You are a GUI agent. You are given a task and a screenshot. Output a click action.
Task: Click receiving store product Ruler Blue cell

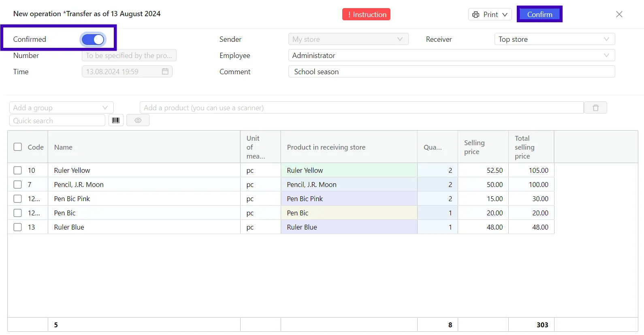tap(349, 227)
